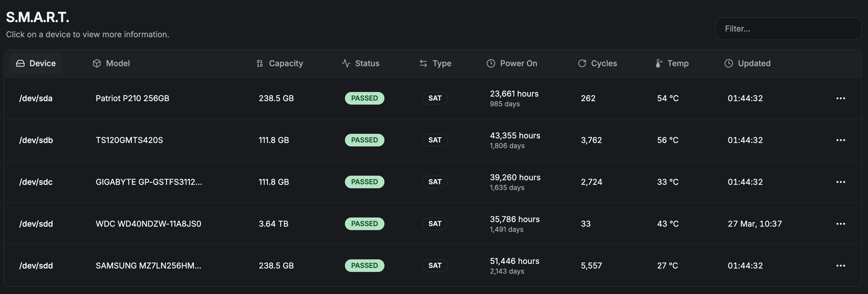868x294 pixels.
Task: Click the clock icon beside Updated header
Action: click(729, 63)
